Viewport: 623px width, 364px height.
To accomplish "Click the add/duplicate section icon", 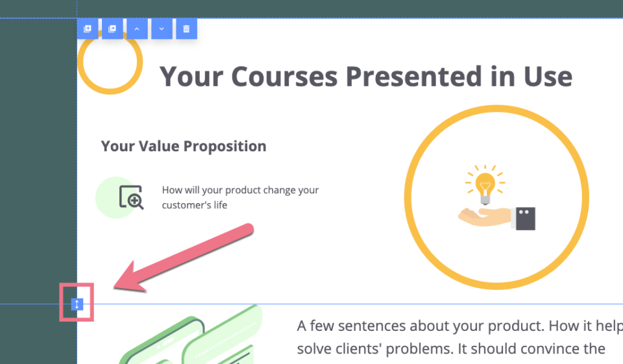I will 88,29.
